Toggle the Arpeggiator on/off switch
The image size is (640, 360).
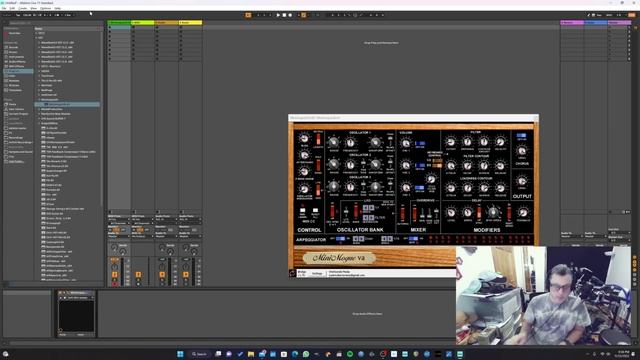(x=340, y=239)
